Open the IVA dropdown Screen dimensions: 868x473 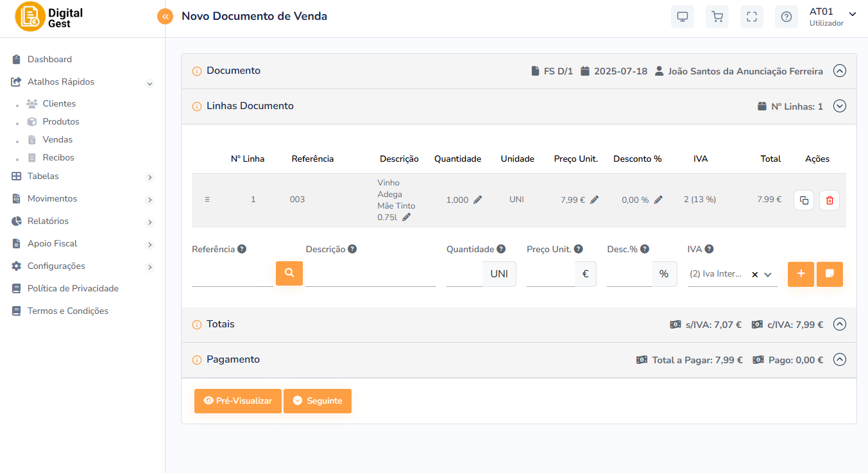tap(768, 275)
